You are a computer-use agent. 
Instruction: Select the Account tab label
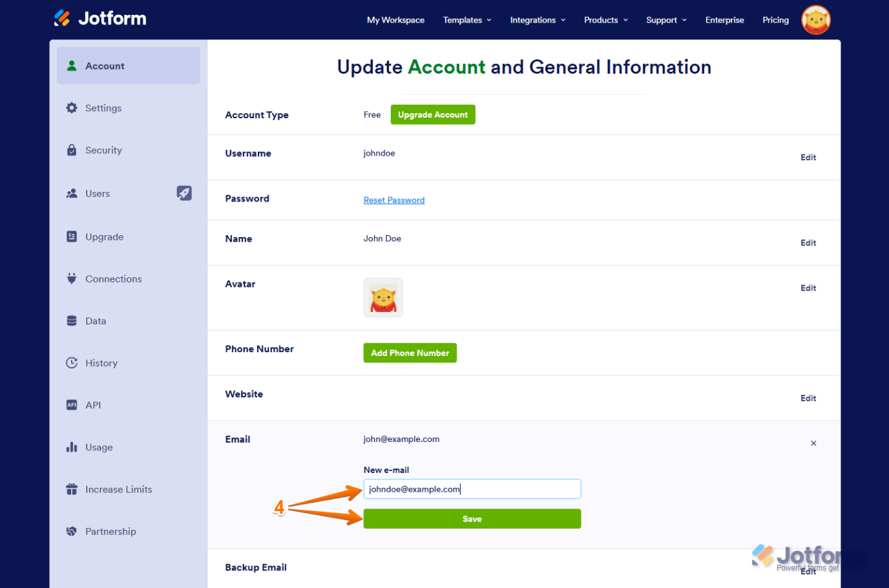[x=105, y=66]
